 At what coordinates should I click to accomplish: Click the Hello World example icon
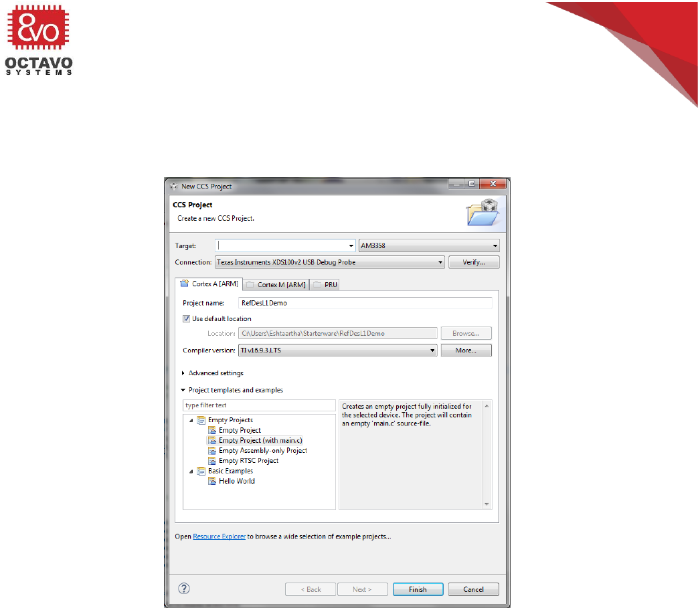[x=211, y=481]
